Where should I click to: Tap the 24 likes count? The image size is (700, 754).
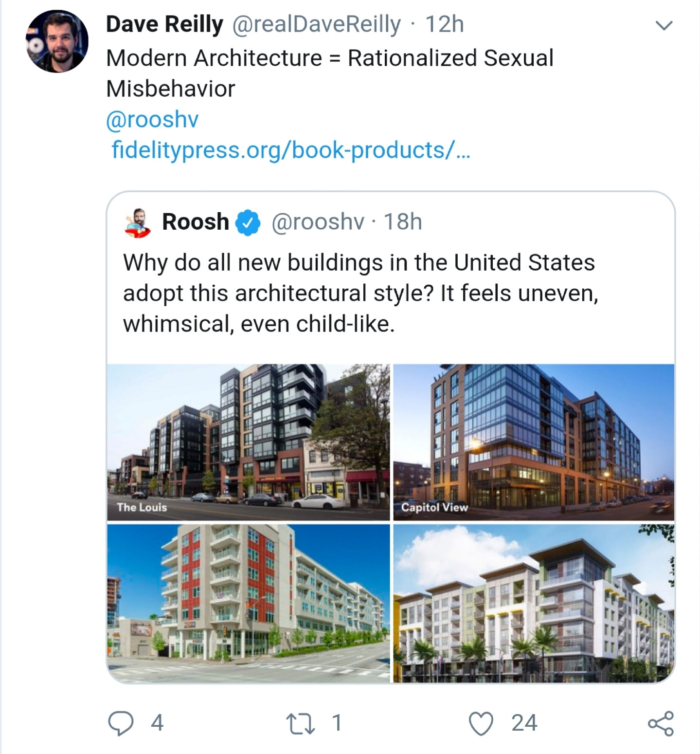(x=524, y=723)
